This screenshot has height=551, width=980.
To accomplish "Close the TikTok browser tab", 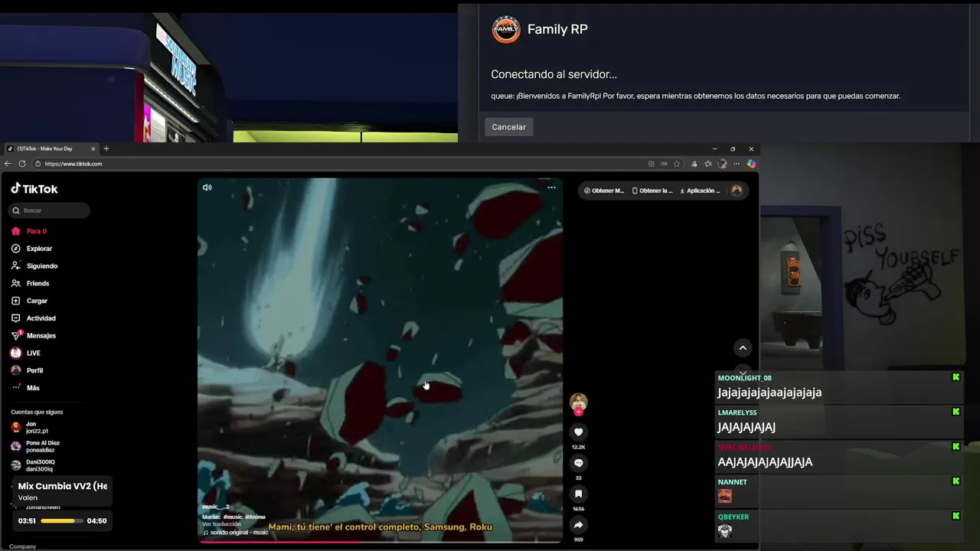I will click(x=93, y=148).
